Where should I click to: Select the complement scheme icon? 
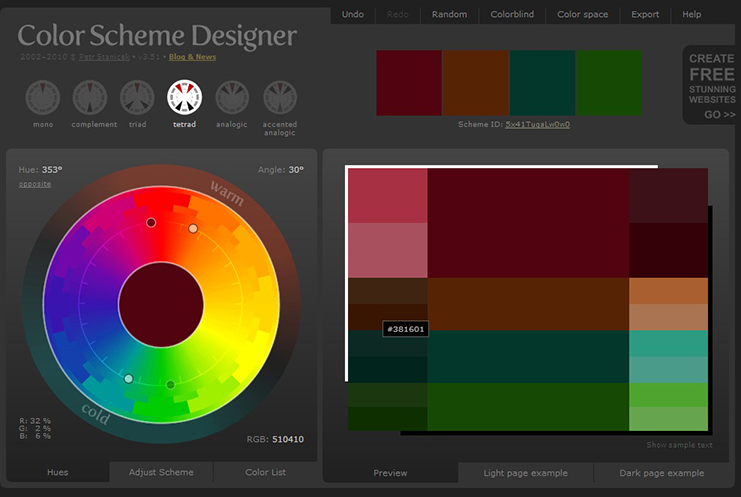pyautogui.click(x=89, y=98)
